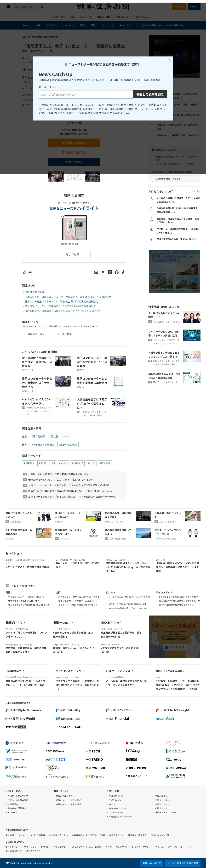Click the #量子ビット間 keyword tag
This screenshot has height=868, width=206.
(x=47, y=463)
